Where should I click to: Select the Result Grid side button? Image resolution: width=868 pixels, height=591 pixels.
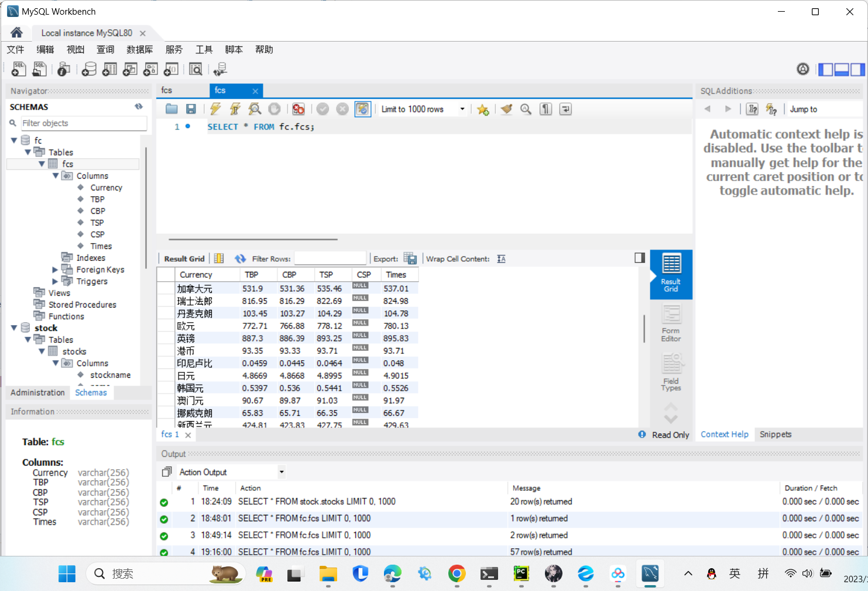tap(671, 274)
